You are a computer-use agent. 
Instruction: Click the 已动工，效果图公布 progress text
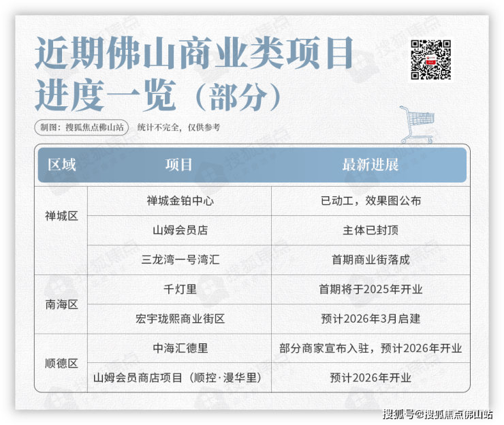coord(371,201)
